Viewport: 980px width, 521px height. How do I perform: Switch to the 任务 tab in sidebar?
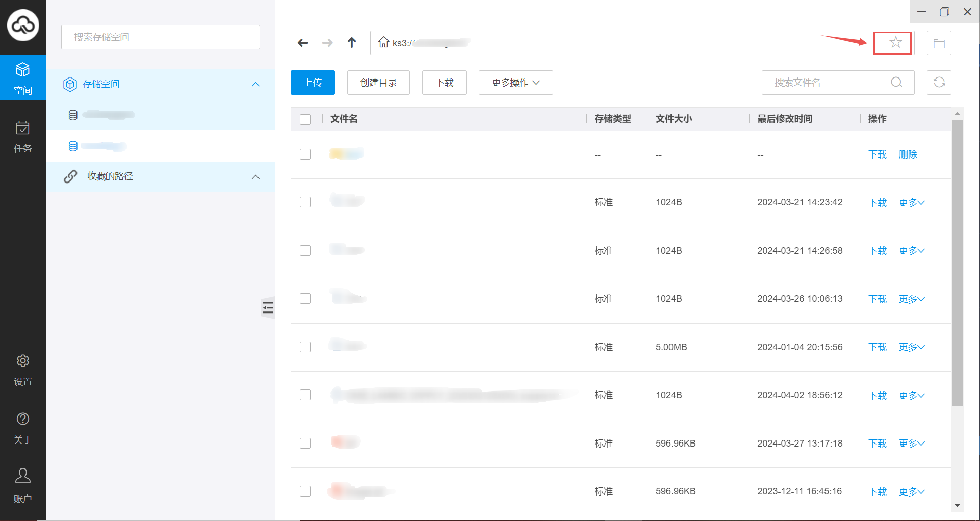(22, 137)
